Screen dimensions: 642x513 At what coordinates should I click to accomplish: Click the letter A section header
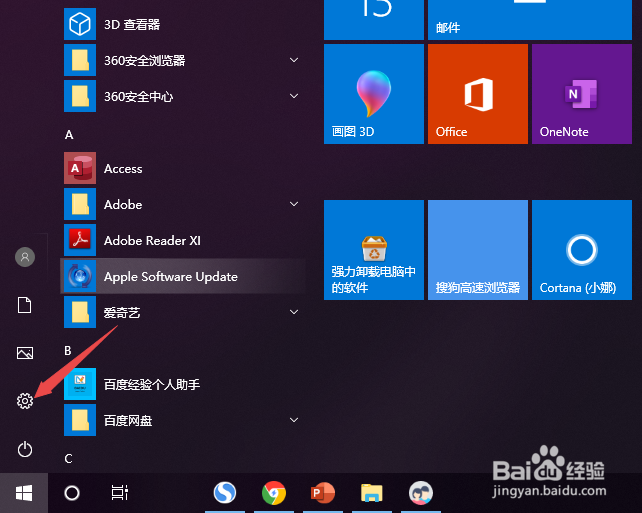[69, 135]
